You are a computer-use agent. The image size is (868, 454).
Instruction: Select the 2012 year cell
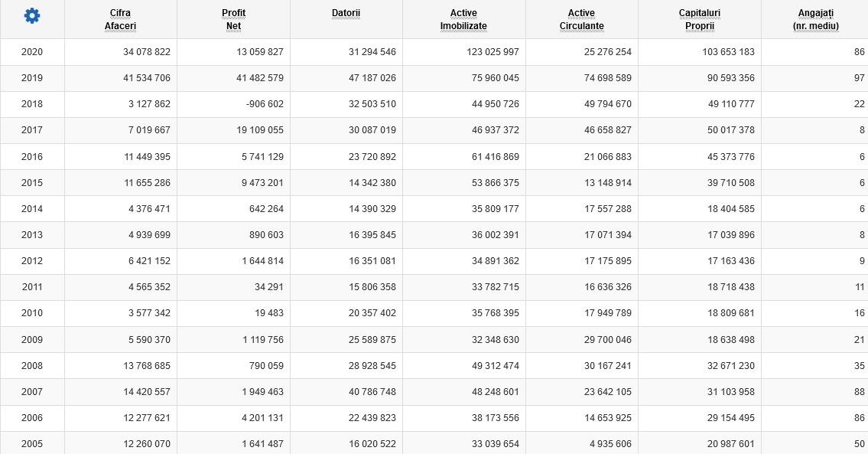32,260
